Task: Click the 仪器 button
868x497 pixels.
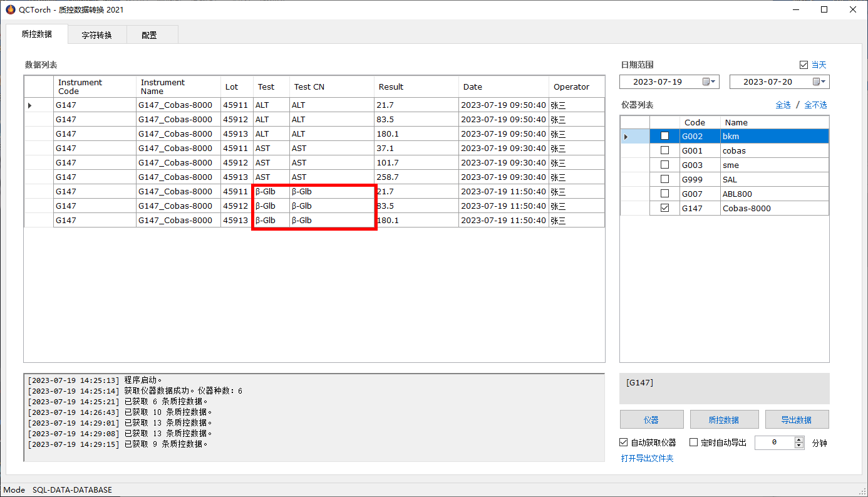Action: coord(651,419)
